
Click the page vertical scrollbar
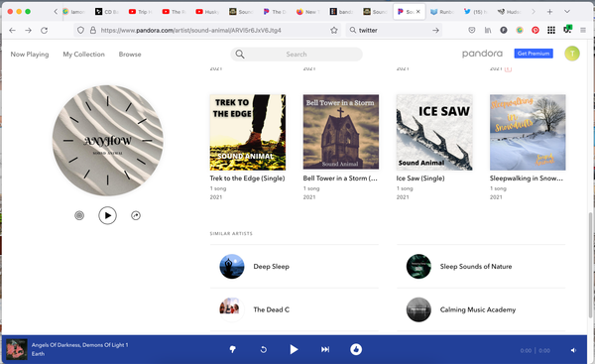coord(590,265)
